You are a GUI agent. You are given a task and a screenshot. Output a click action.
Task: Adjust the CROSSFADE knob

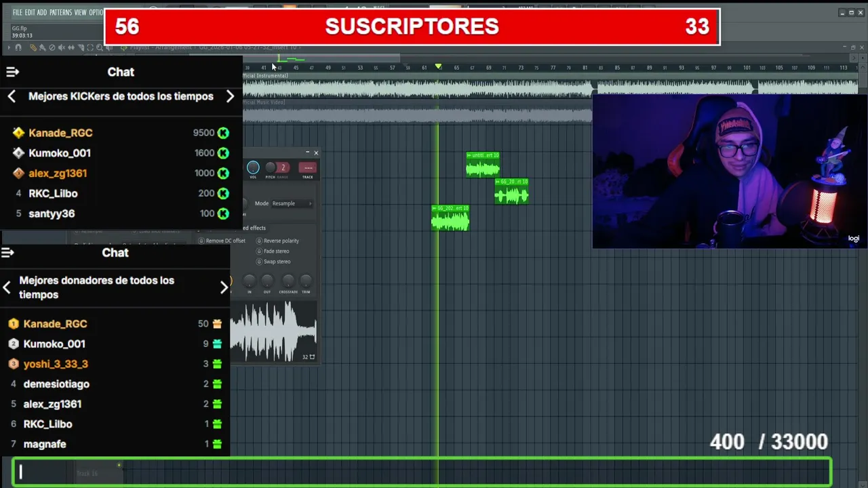(288, 281)
